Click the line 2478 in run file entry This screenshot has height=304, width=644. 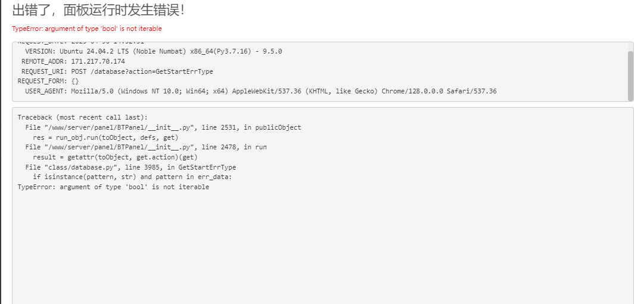click(146, 148)
